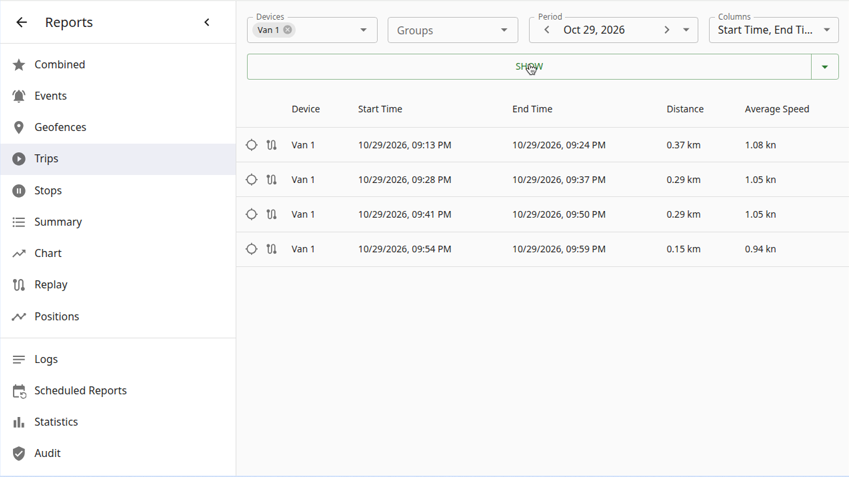Open the Stops report
Viewport: 849px width, 477px height.
tap(118, 191)
